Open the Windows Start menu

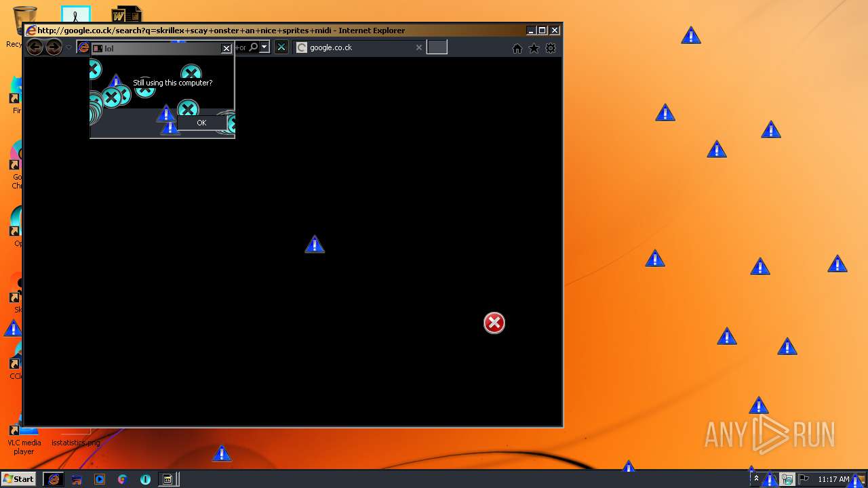[x=18, y=479]
